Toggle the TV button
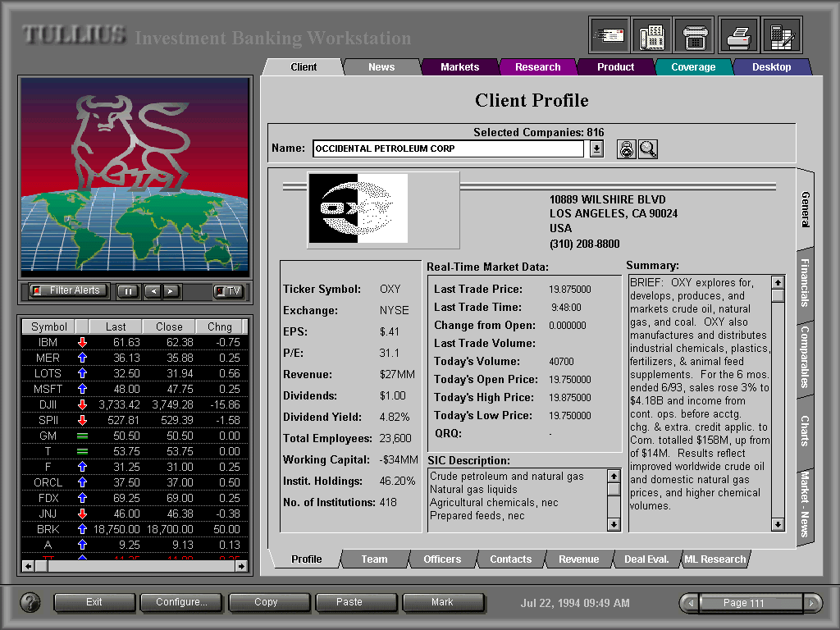 coord(229,291)
